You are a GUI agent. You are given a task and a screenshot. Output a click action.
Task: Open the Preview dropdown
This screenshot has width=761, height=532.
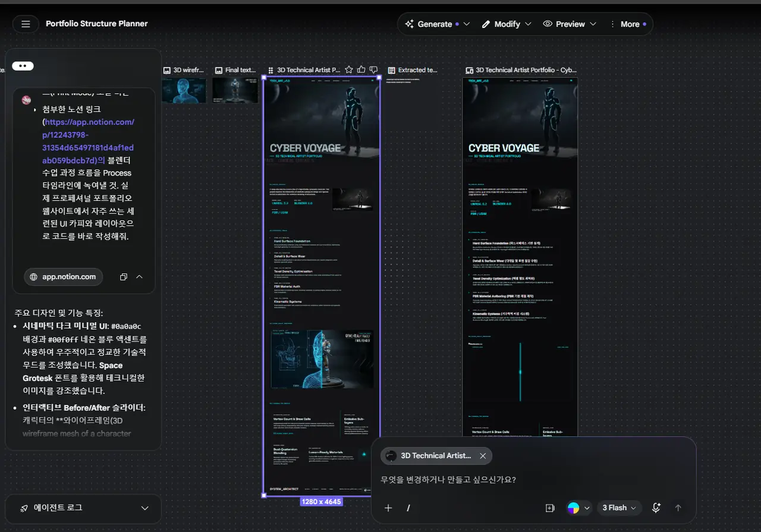click(569, 24)
